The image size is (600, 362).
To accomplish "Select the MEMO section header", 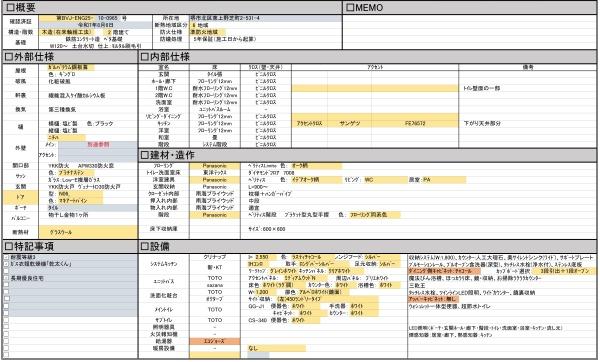I will (x=470, y=7).
